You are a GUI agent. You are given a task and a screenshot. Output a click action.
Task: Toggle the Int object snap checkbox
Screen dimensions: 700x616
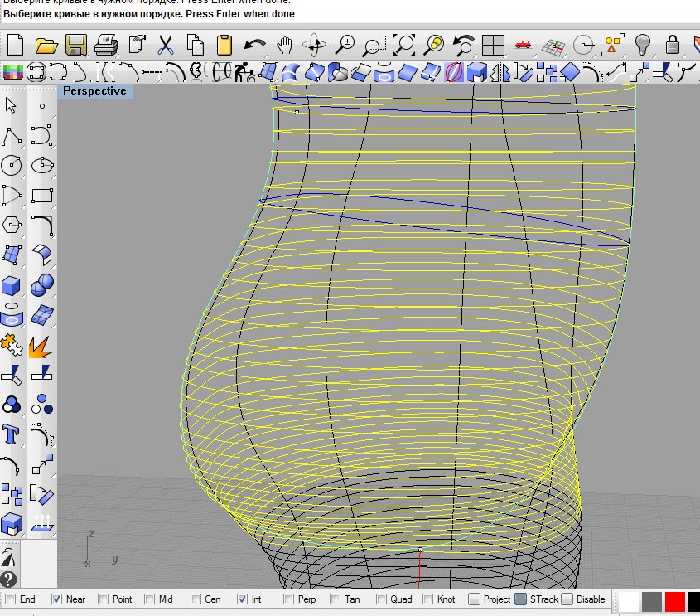(242, 599)
